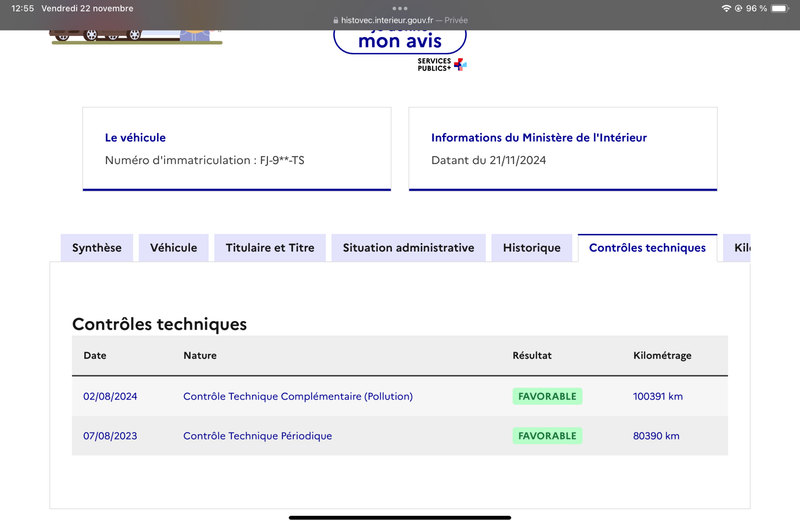Image resolution: width=800 pixels, height=525 pixels.
Task: Select the 100391 km mileage value
Action: (658, 396)
